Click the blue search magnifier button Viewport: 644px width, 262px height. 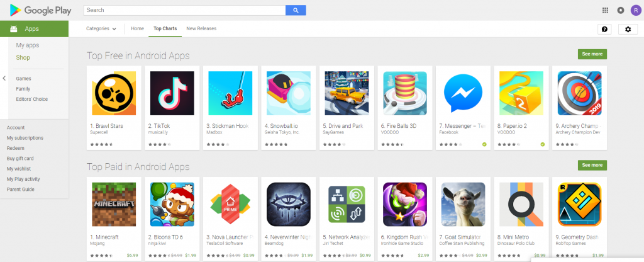coord(296,10)
